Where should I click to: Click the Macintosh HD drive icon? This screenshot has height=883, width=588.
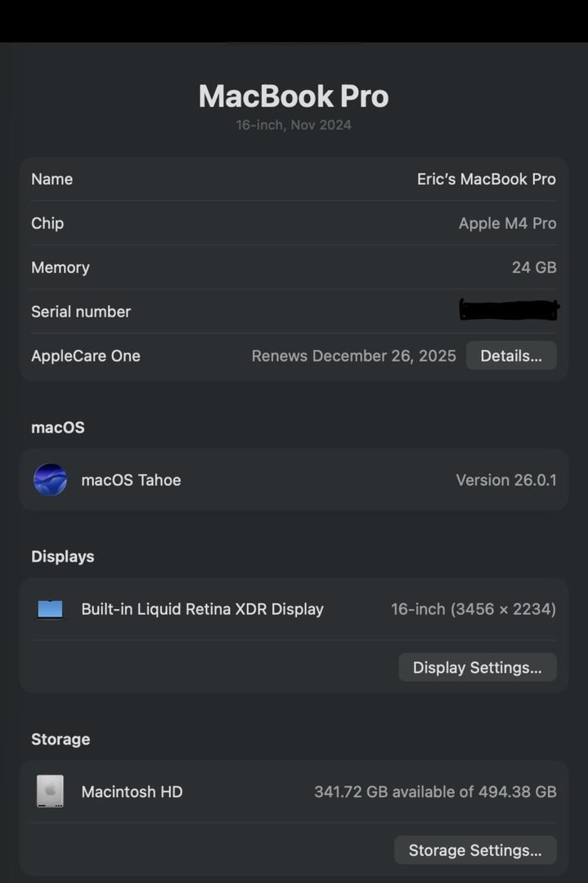50,791
